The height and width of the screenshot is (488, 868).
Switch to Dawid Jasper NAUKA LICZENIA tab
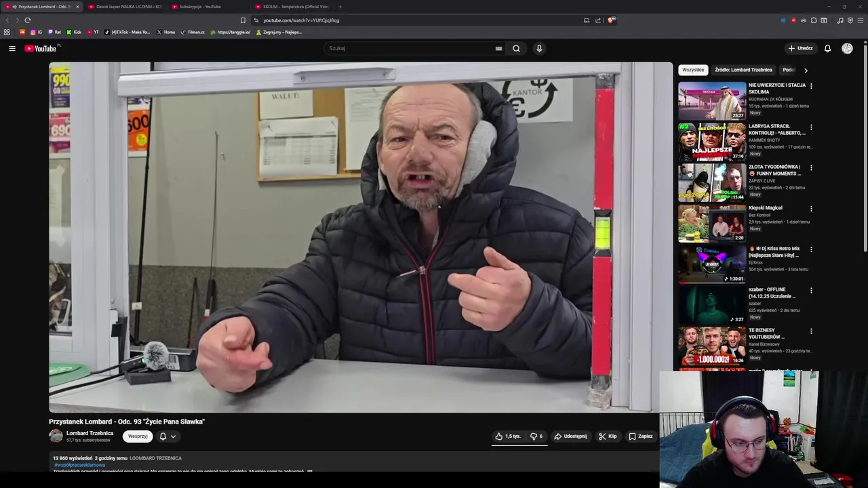125,7
